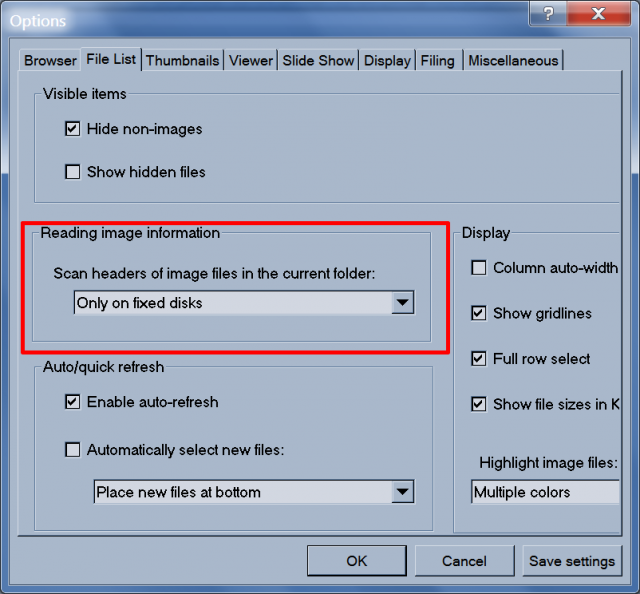Click the Save settings button
Viewport: 640px width, 594px height.
pos(572,561)
